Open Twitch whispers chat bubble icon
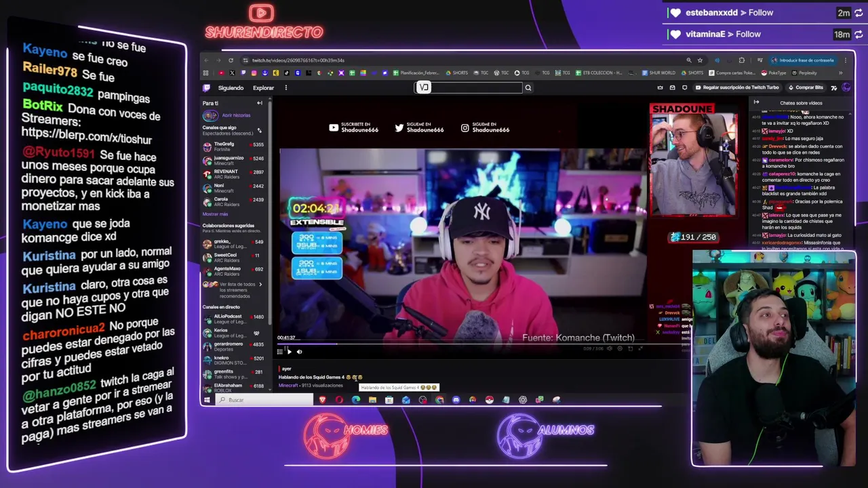 (x=684, y=87)
